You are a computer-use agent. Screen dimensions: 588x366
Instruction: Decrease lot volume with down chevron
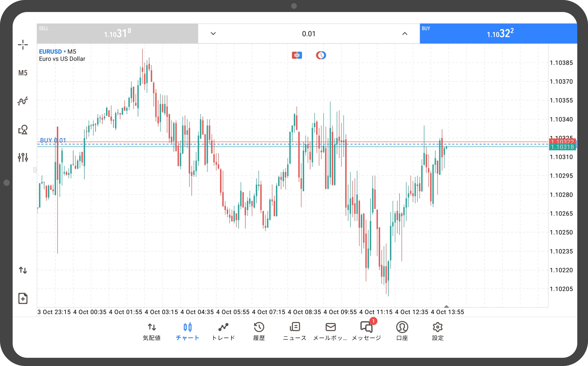pyautogui.click(x=213, y=34)
